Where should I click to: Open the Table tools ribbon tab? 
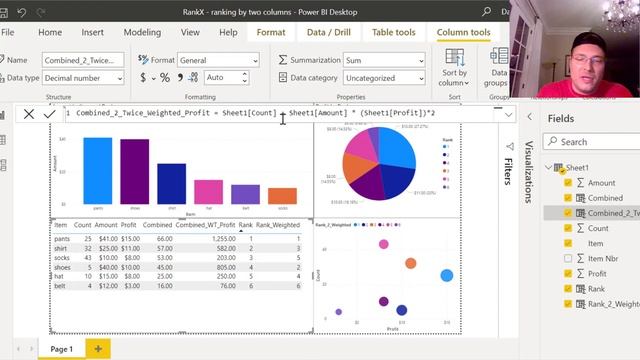pyautogui.click(x=393, y=32)
